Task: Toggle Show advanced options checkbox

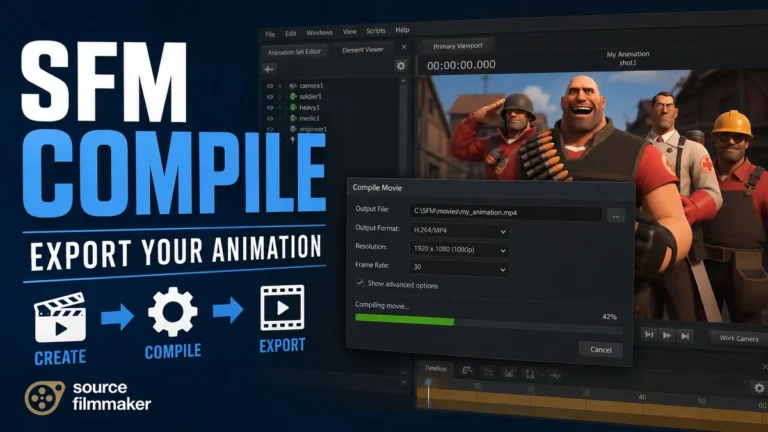Action: 360,283
